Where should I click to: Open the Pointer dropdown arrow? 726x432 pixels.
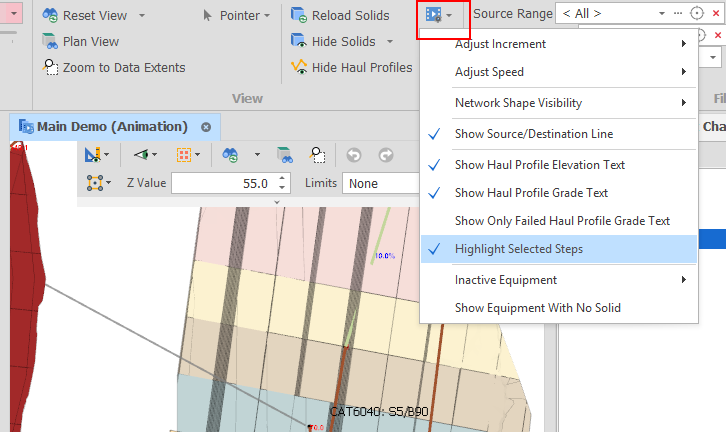click(x=267, y=15)
